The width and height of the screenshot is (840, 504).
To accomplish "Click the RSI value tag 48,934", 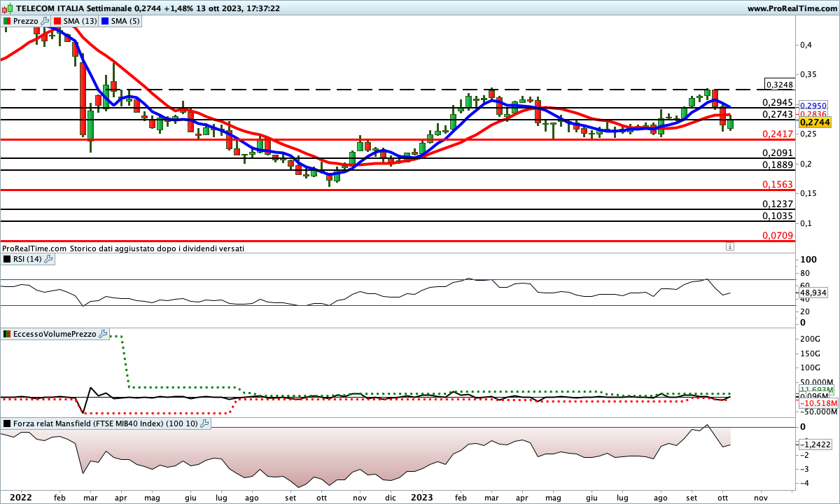I will click(815, 291).
